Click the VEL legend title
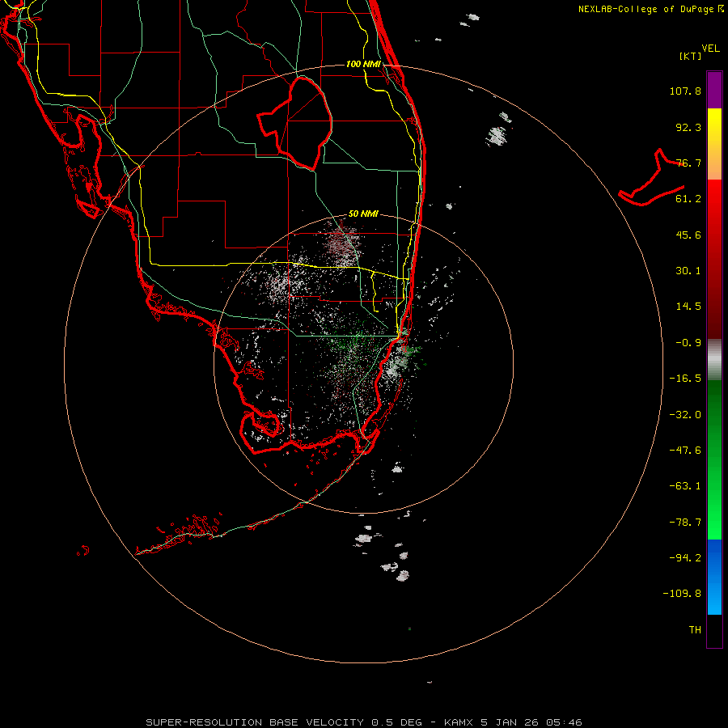Screen dimensions: 728x728 click(710, 49)
